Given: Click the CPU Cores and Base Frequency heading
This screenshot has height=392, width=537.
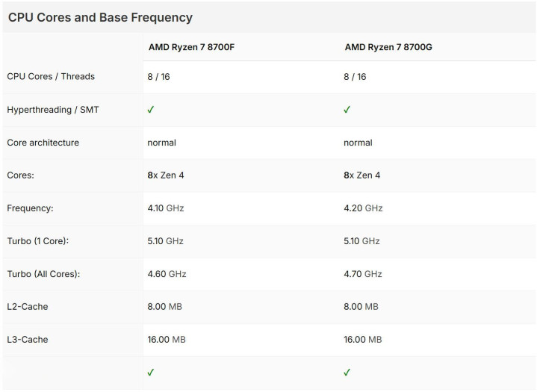Looking at the screenshot, I should [100, 17].
